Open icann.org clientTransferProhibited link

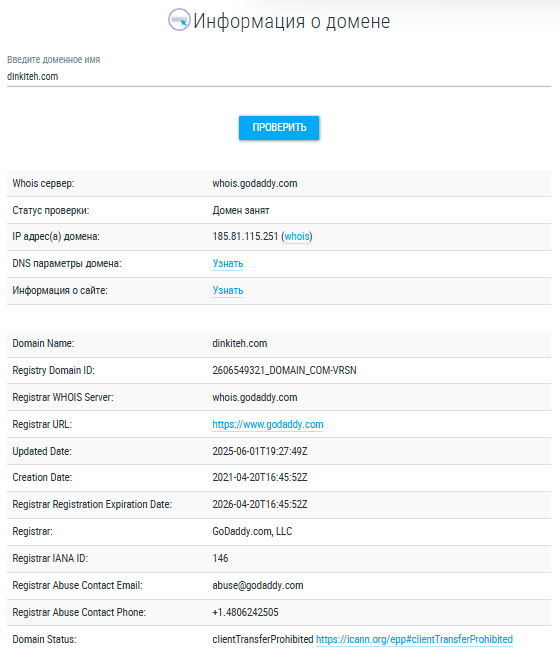pyautogui.click(x=414, y=639)
